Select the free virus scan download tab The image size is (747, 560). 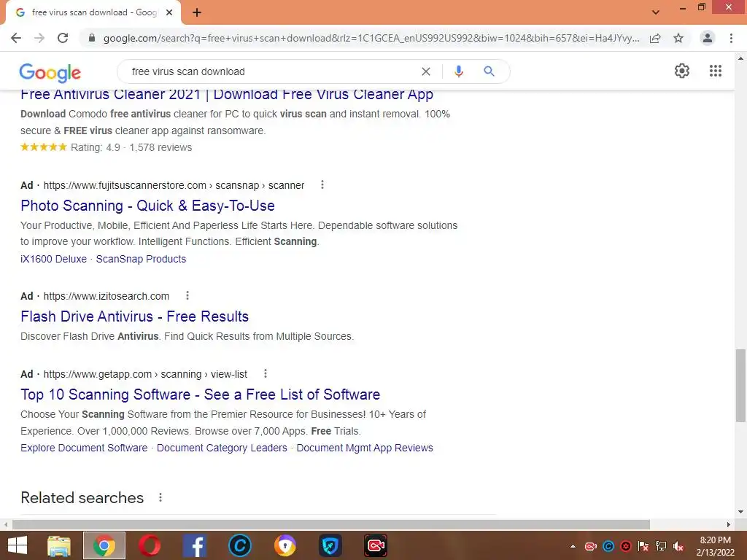pyautogui.click(x=93, y=12)
